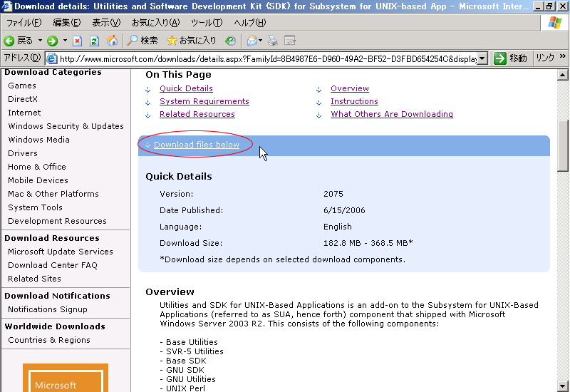Image resolution: width=570 pixels, height=392 pixels.
Task: Click the vertical scrollbar thumb
Action: click(562, 145)
